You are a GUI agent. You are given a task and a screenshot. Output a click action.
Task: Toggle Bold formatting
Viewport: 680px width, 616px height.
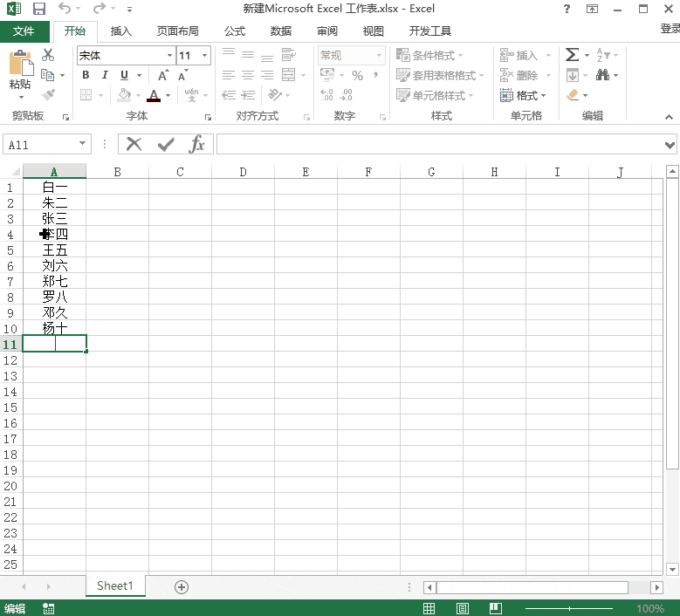tap(86, 75)
